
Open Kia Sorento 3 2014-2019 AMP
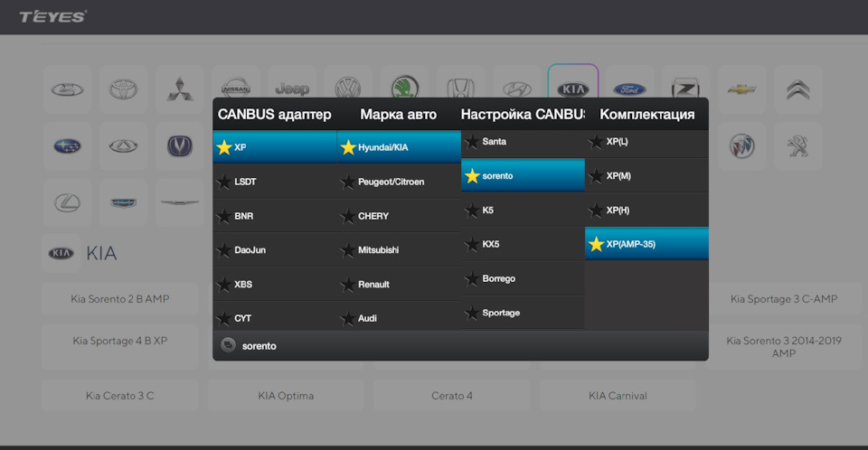(784, 347)
